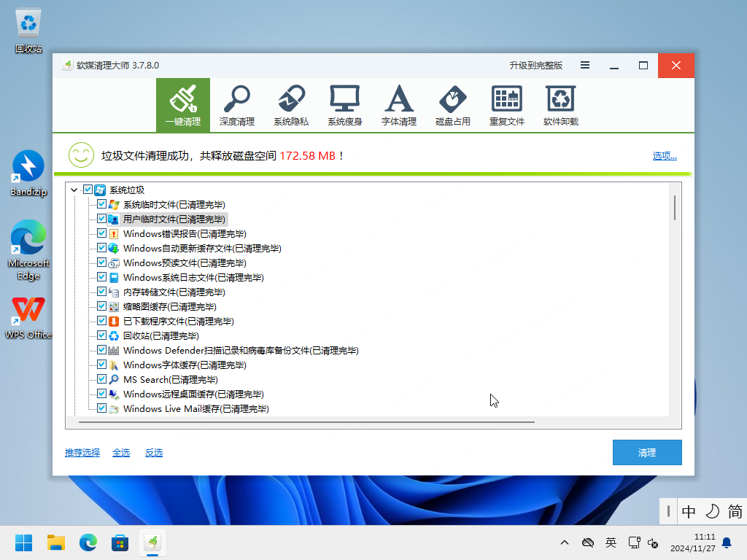Toggle Windows字体缓存 checkbox
Screen dimensions: 747x560
pos(101,365)
